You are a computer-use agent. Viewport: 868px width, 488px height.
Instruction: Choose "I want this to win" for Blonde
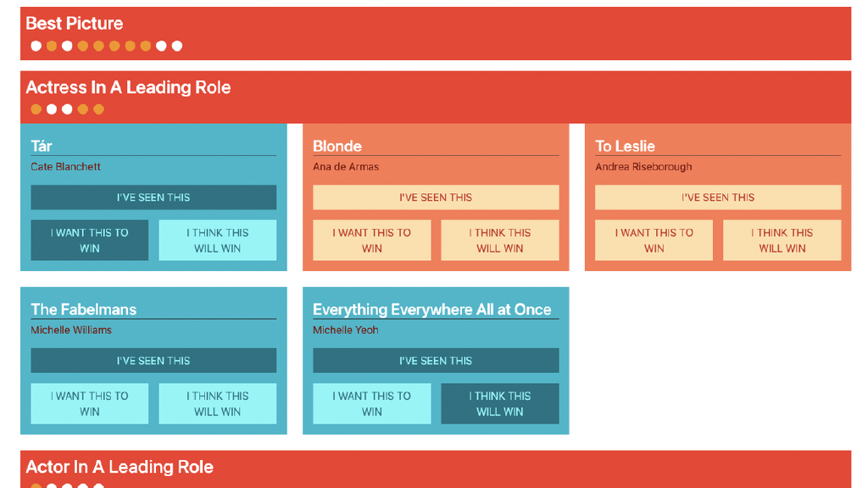pos(372,241)
